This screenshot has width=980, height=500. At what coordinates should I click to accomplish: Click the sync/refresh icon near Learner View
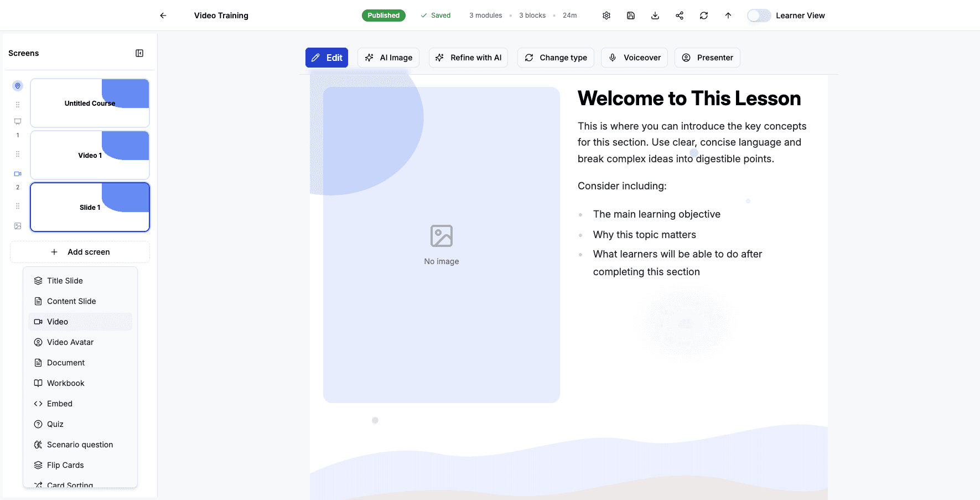pyautogui.click(x=703, y=15)
